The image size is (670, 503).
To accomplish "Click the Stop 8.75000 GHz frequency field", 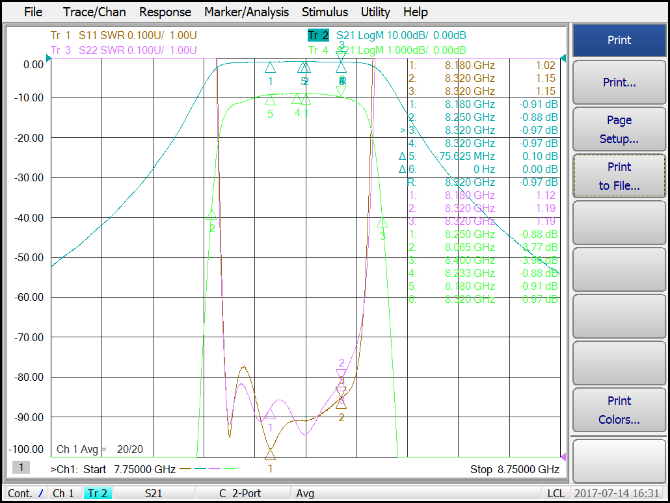I will pyautogui.click(x=514, y=469).
